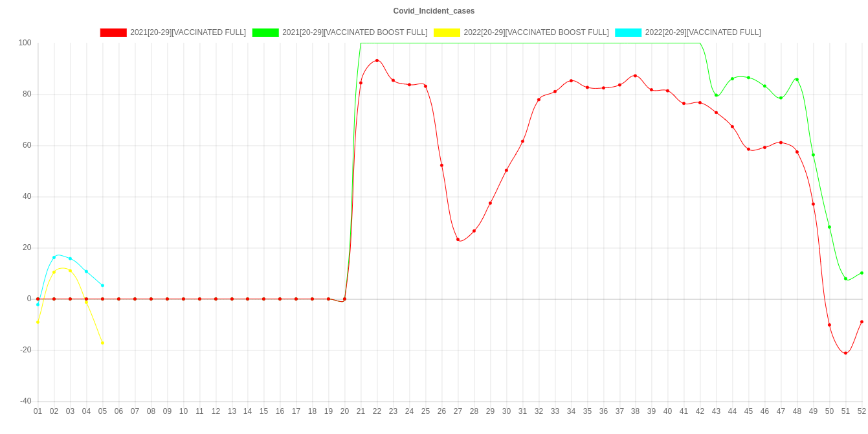Select yellow data point at week 05
This screenshot has width=868, height=434.
pos(102,343)
